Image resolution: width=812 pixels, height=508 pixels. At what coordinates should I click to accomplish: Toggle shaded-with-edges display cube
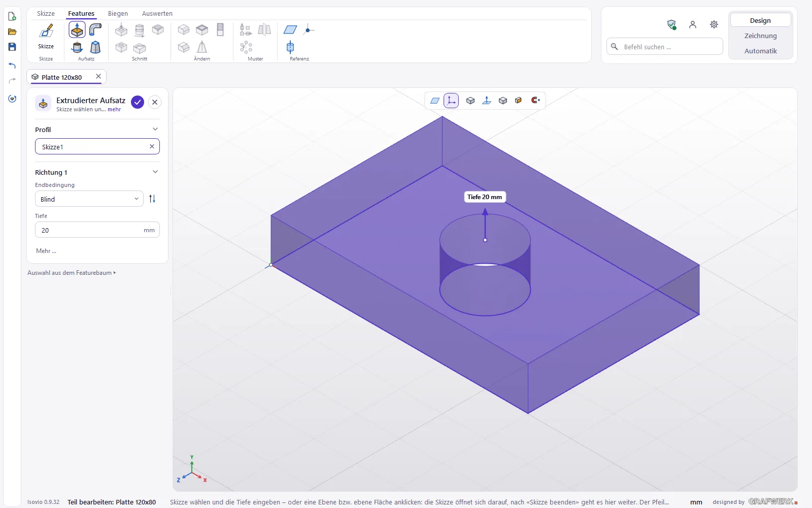pyautogui.click(x=503, y=100)
